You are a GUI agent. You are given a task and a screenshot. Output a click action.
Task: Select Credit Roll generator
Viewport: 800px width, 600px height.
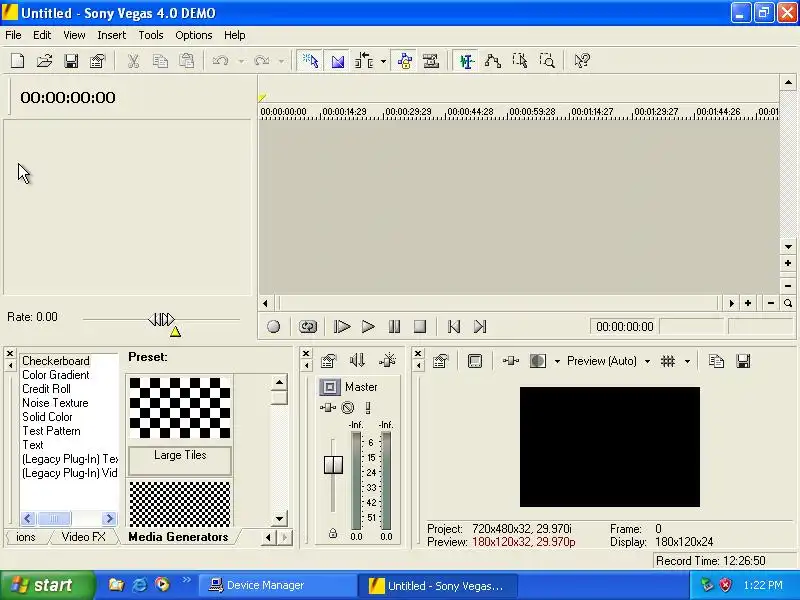pyautogui.click(x=46, y=389)
